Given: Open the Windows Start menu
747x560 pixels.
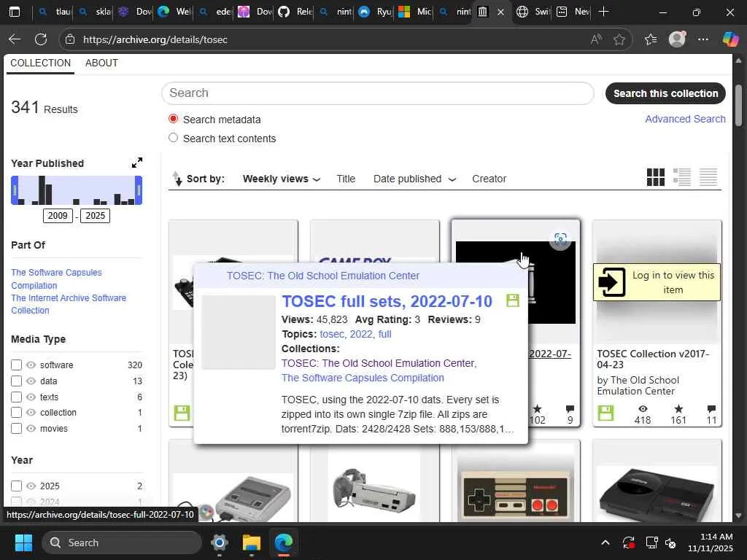Looking at the screenshot, I should pos(23,542).
